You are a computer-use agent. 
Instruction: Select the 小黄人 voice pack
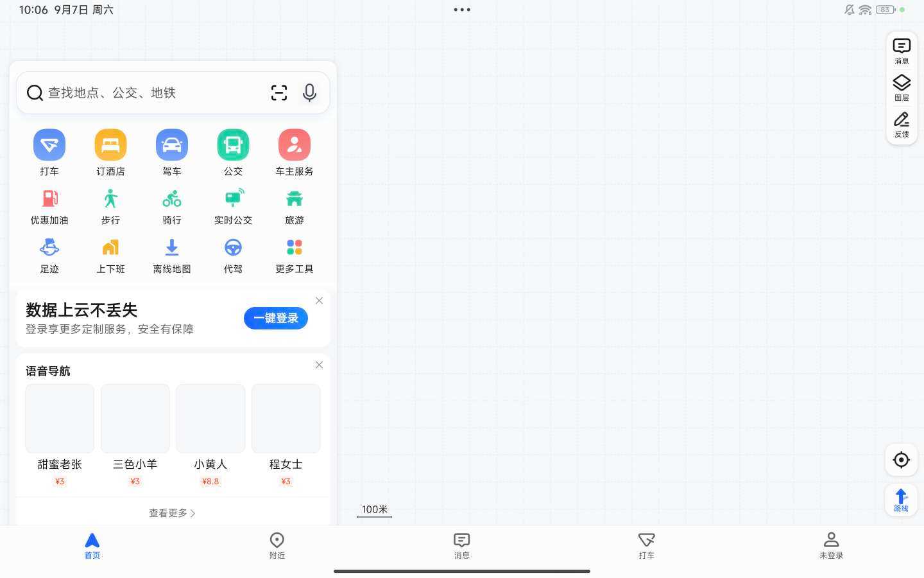coord(210,435)
